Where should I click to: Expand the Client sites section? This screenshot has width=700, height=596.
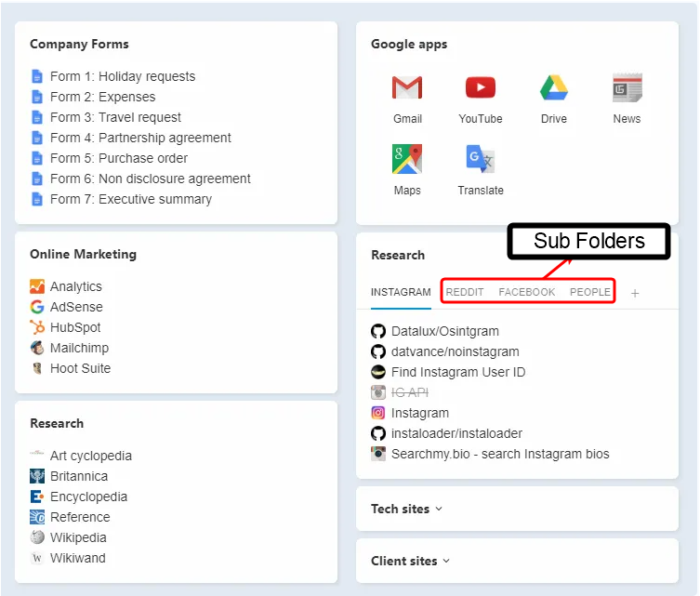click(x=410, y=561)
